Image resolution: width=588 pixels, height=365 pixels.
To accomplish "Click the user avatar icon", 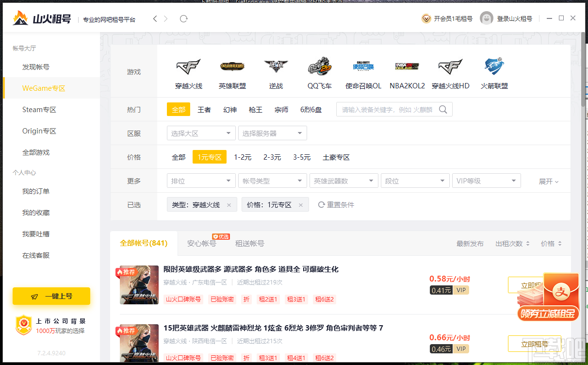I will coord(487,18).
